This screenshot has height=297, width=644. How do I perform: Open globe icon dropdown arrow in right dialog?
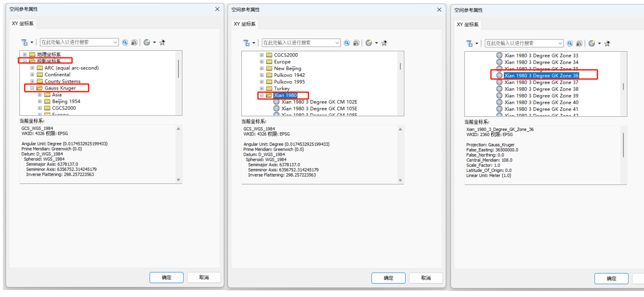(600, 43)
